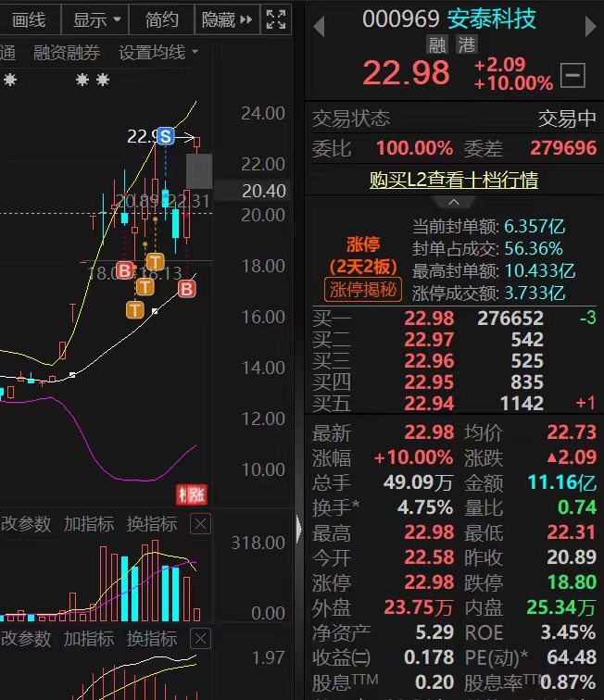Click the top orange T marker
604x700 pixels.
click(156, 262)
